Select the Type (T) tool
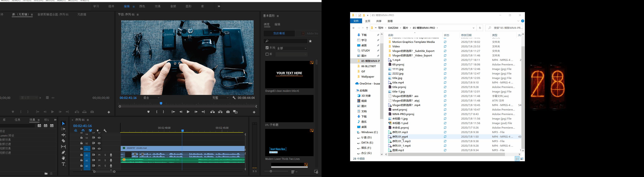This screenshot has width=644, height=177. click(x=64, y=164)
